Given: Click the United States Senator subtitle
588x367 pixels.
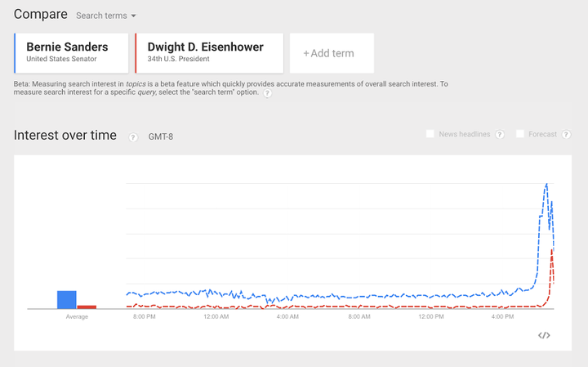Looking at the screenshot, I should [61, 59].
